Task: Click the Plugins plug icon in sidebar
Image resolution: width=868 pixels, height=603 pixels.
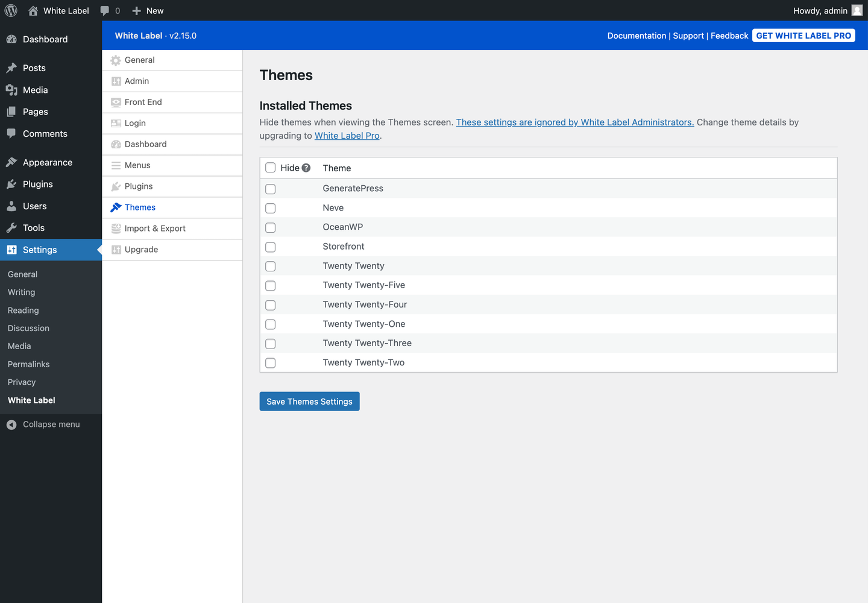Action: coord(13,184)
